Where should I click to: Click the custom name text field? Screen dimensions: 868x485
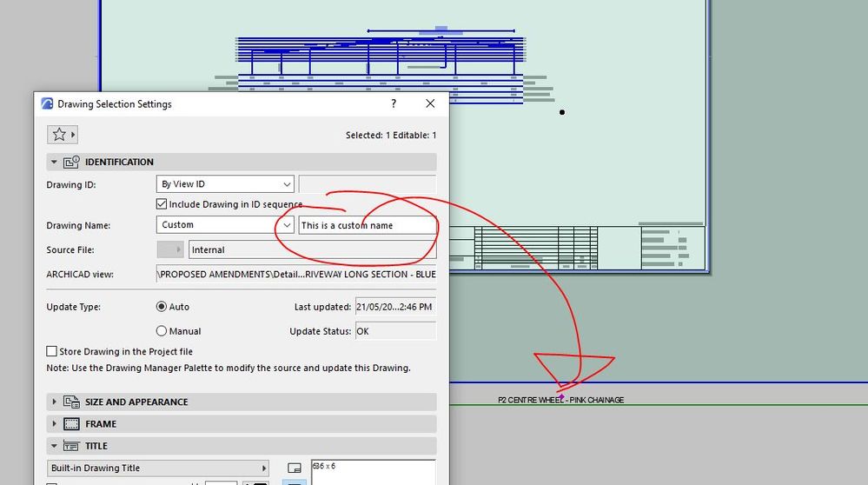tap(367, 225)
